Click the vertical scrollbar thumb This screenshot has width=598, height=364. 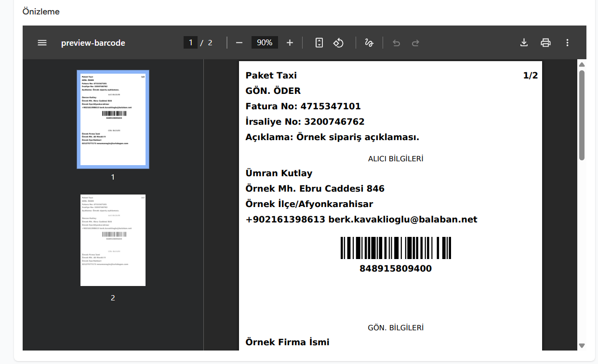[582, 115]
